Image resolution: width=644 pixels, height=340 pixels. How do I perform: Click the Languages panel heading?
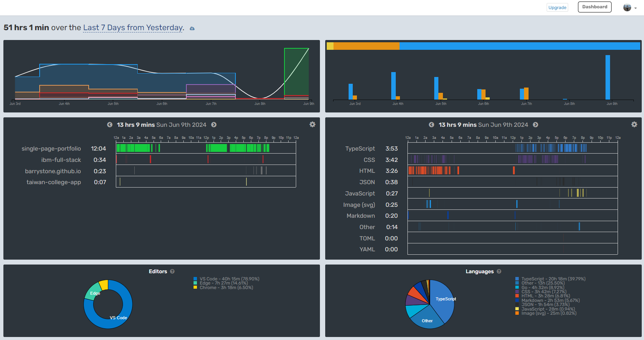coord(480,272)
